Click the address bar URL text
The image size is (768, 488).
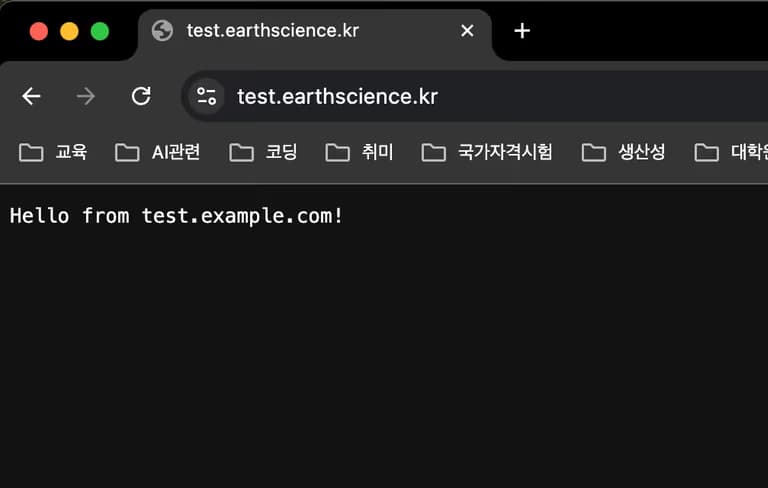click(x=337, y=96)
